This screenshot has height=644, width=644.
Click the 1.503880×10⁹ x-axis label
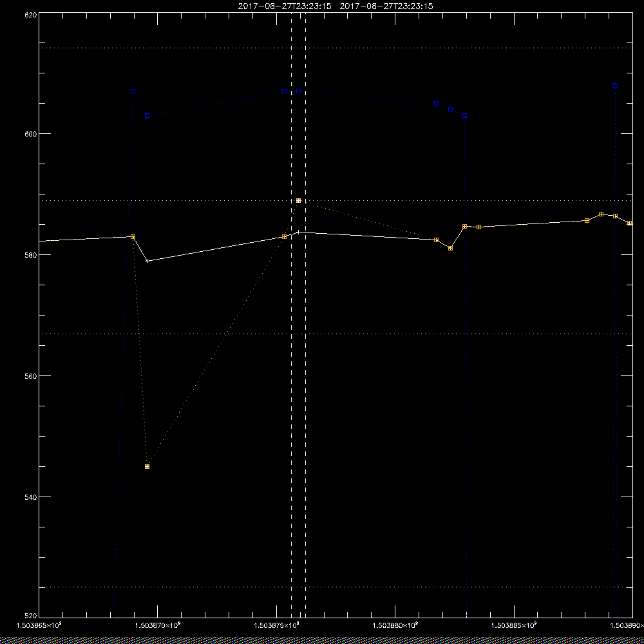pyautogui.click(x=395, y=625)
